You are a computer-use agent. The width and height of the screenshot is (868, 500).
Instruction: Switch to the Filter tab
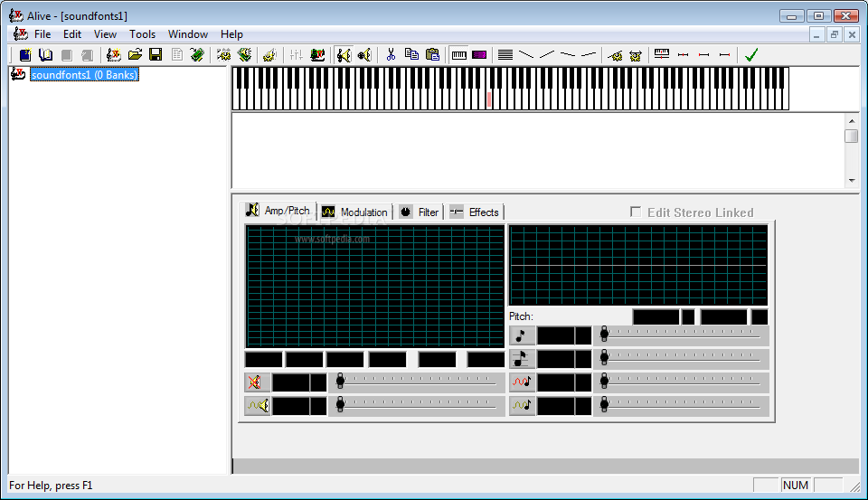(419, 212)
